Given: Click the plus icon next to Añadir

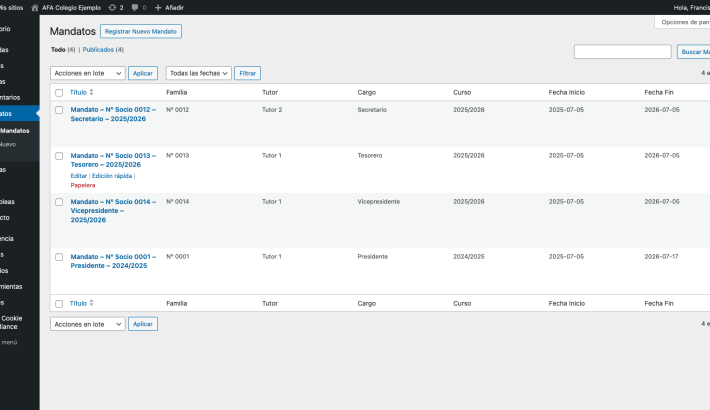Looking at the screenshot, I should 158,7.
